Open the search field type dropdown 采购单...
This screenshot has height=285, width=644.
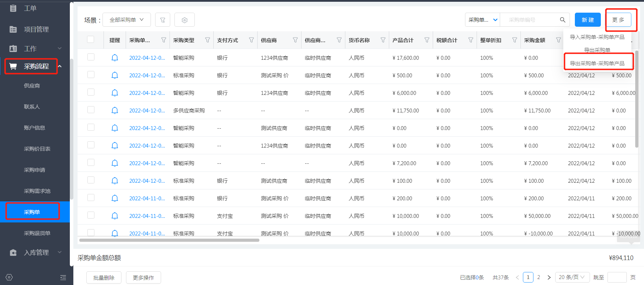(483, 20)
